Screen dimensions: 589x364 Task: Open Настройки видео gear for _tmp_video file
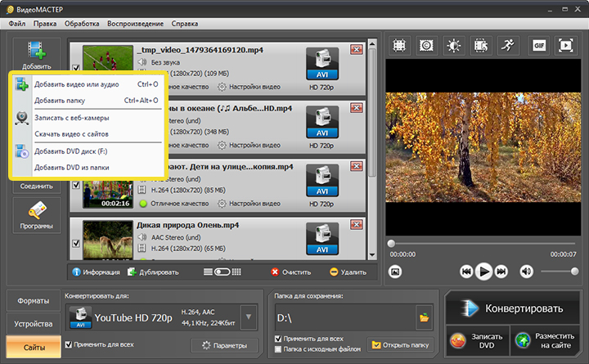(249, 87)
